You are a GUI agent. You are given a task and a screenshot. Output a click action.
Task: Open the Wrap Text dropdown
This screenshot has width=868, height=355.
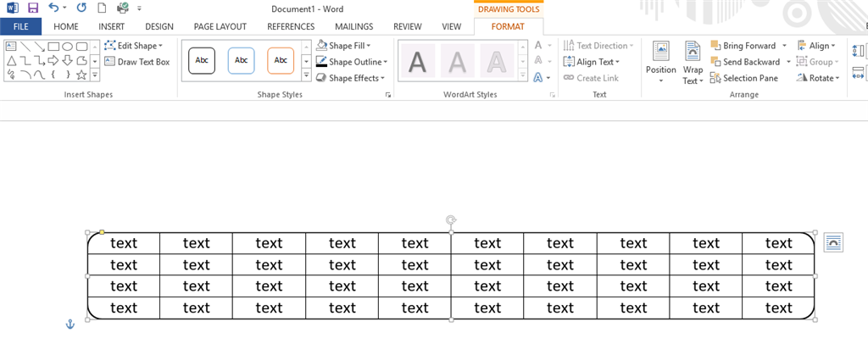tap(693, 63)
